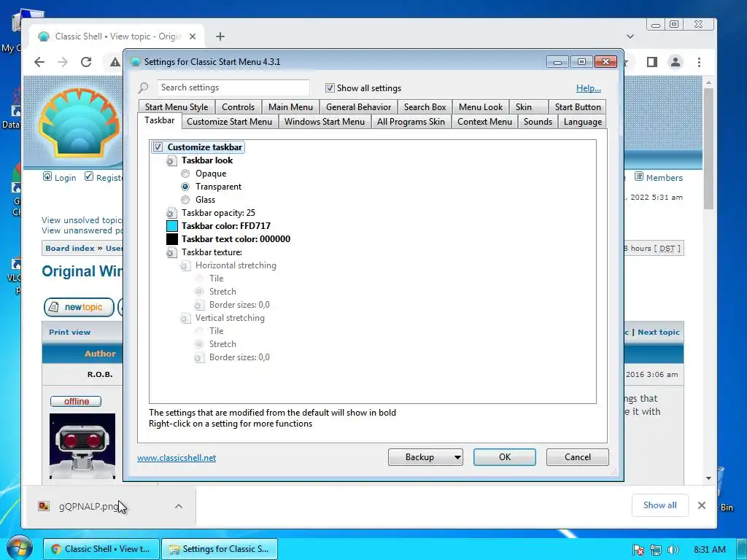
Task: Switch to Start Menu Style tab
Action: pos(177,107)
